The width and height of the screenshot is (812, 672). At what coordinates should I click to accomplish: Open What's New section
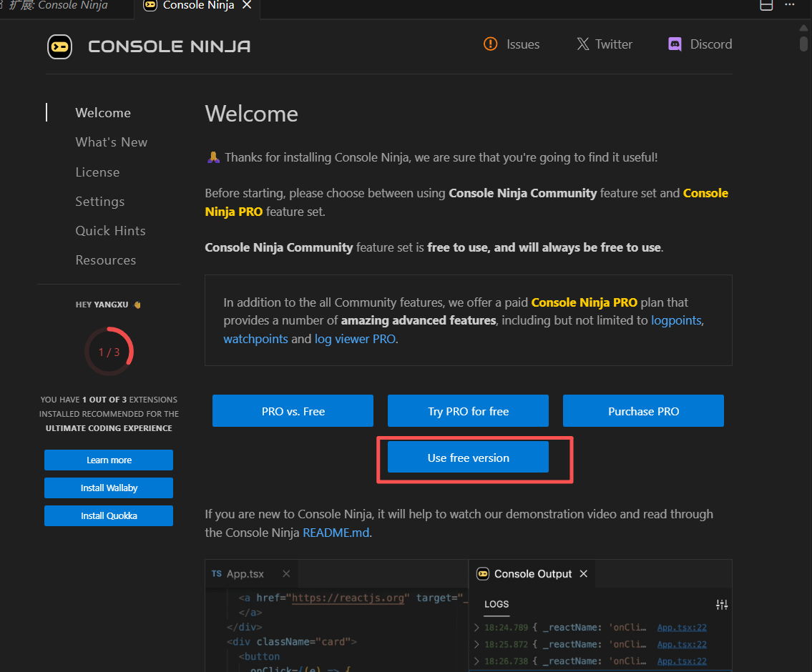(x=112, y=142)
